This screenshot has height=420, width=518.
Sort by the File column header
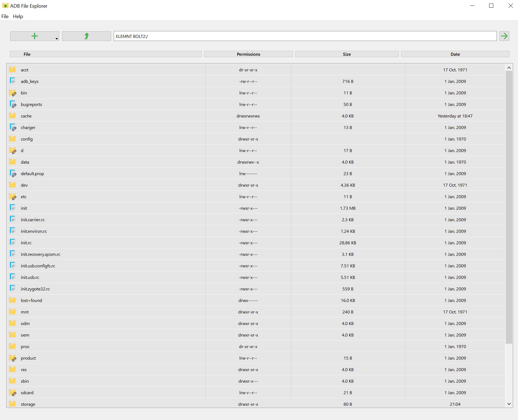106,54
